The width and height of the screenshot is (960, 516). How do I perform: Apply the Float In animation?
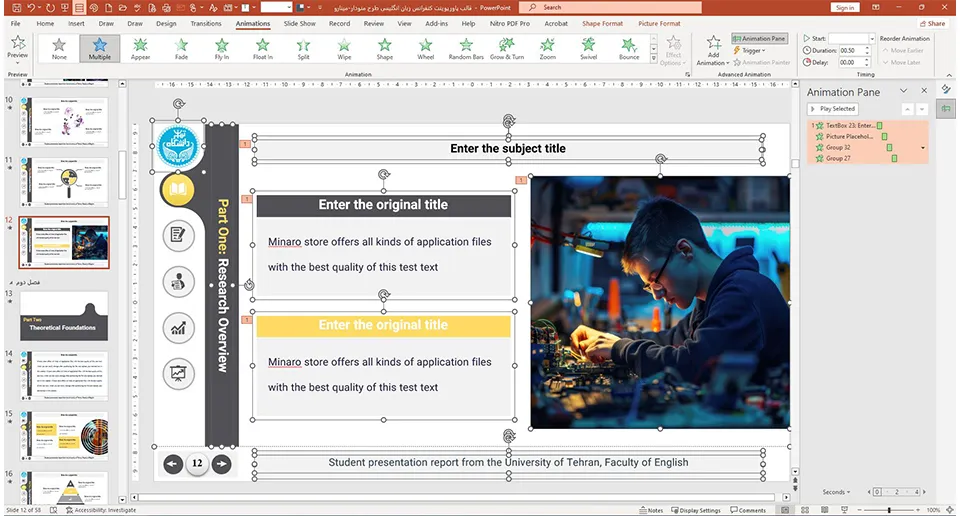263,48
